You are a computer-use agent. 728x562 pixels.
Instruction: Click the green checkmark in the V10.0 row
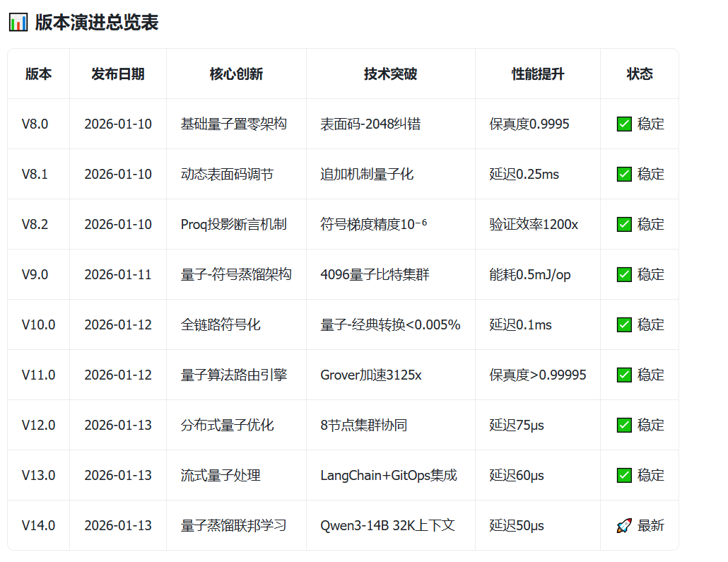[x=624, y=324]
